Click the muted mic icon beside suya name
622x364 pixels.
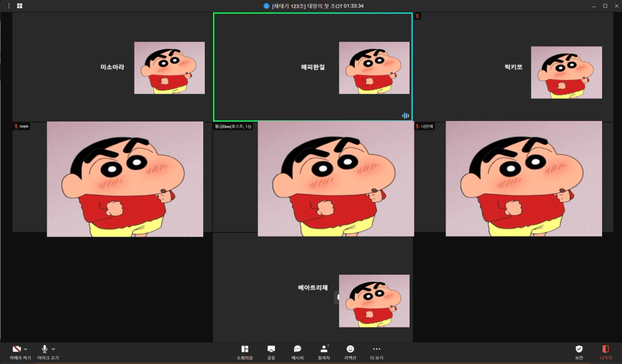click(x=16, y=126)
